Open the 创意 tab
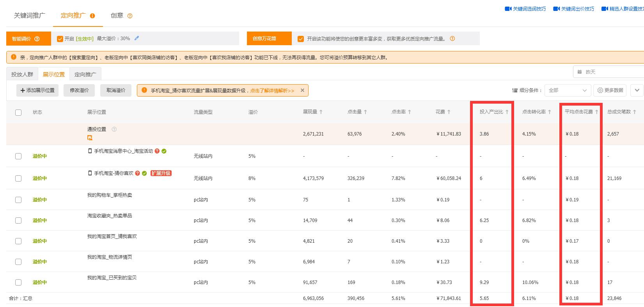This screenshot has height=307, width=644. [117, 16]
